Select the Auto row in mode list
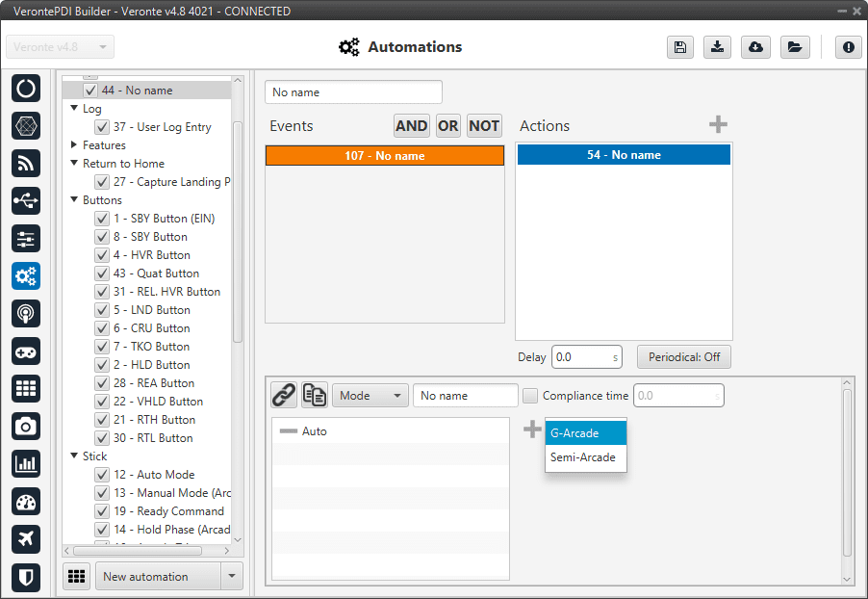Viewport: 868px width, 599px height. (391, 431)
